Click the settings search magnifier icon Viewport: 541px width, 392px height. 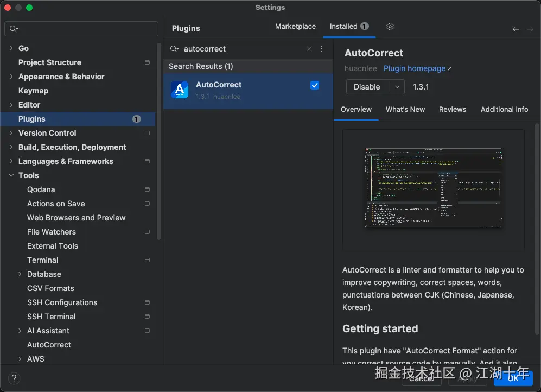tap(14, 29)
